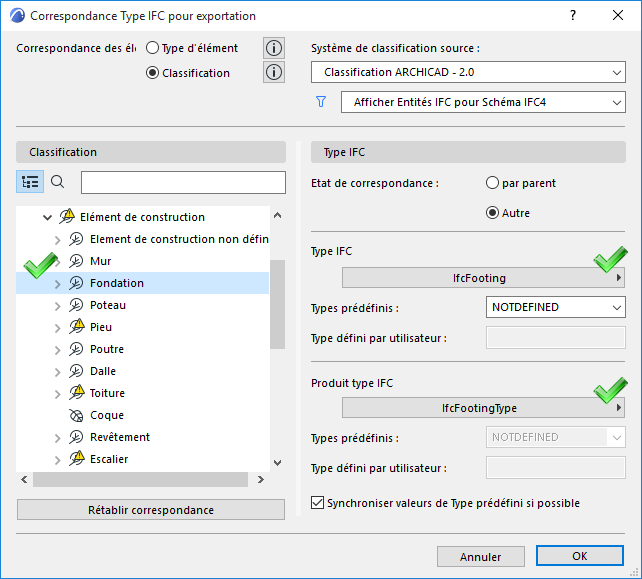Click the Rétablir correspondance button

click(x=150, y=510)
